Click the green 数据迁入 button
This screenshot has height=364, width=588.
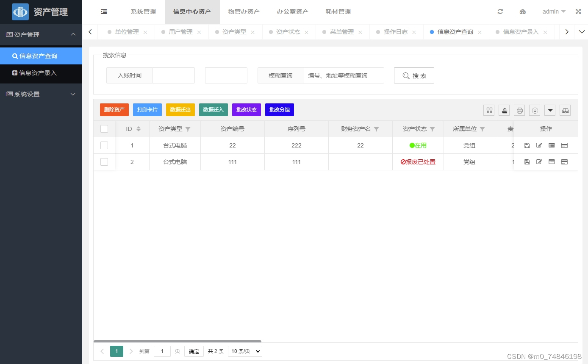tap(214, 110)
